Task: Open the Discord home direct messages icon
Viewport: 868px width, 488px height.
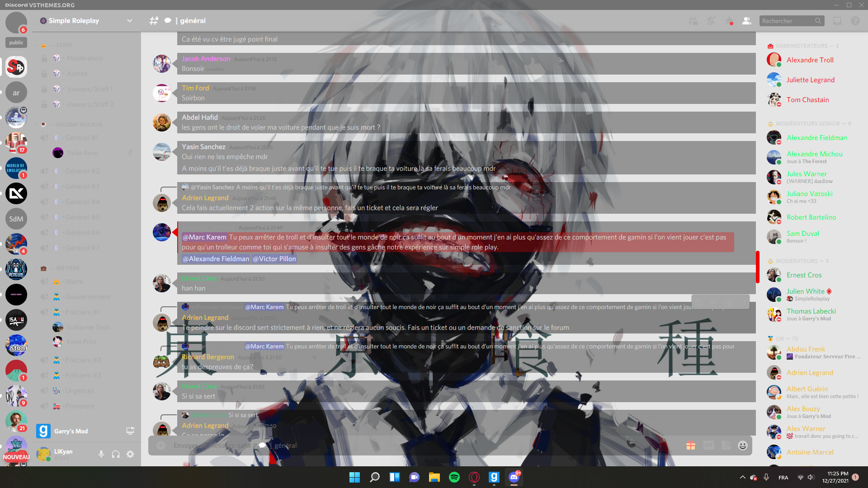Action: point(16,22)
